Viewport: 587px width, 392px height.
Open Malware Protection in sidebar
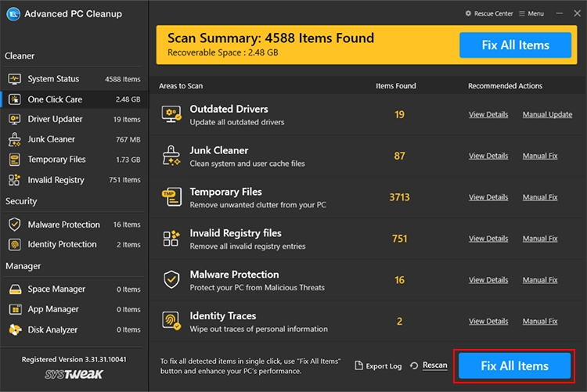click(x=74, y=225)
